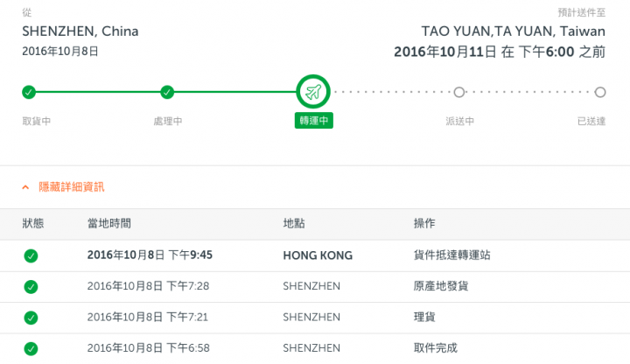Click the 取貨中 step label
The width and height of the screenshot is (630, 364).
coord(37,121)
